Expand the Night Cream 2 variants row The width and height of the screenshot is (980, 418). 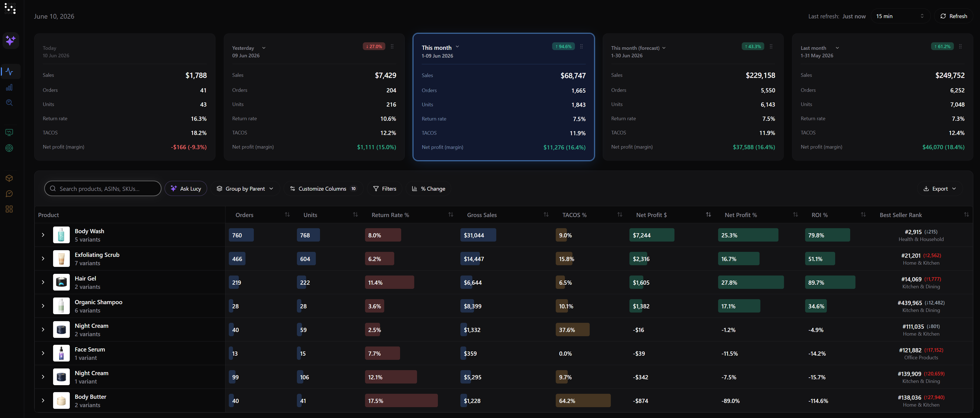click(43, 329)
